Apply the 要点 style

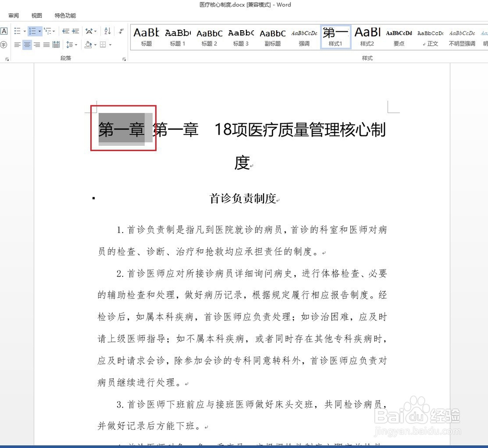point(399,37)
